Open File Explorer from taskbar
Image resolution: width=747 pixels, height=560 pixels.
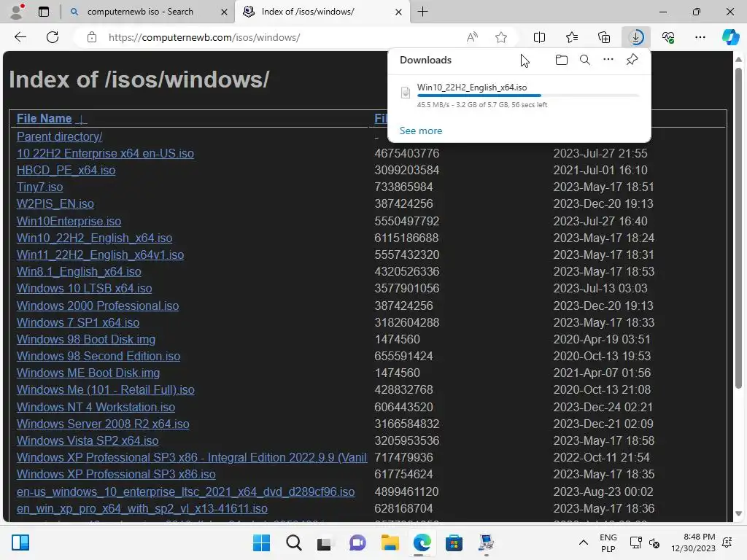[x=390, y=542]
